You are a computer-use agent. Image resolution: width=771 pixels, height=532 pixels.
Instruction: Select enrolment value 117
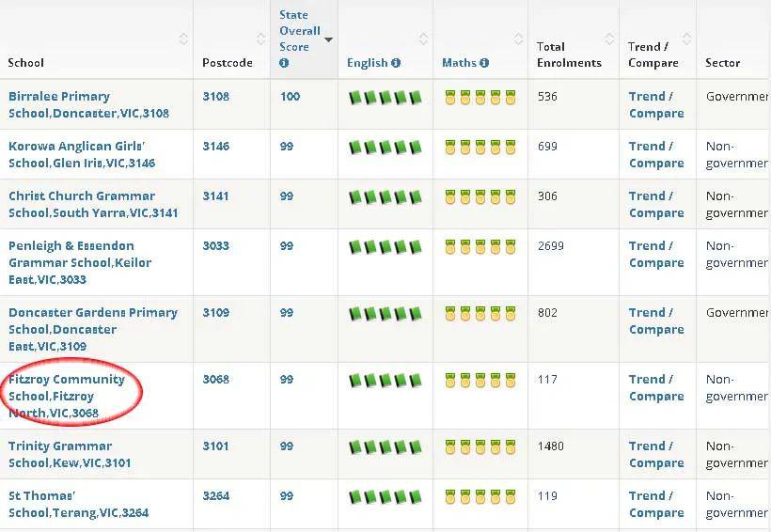(547, 380)
